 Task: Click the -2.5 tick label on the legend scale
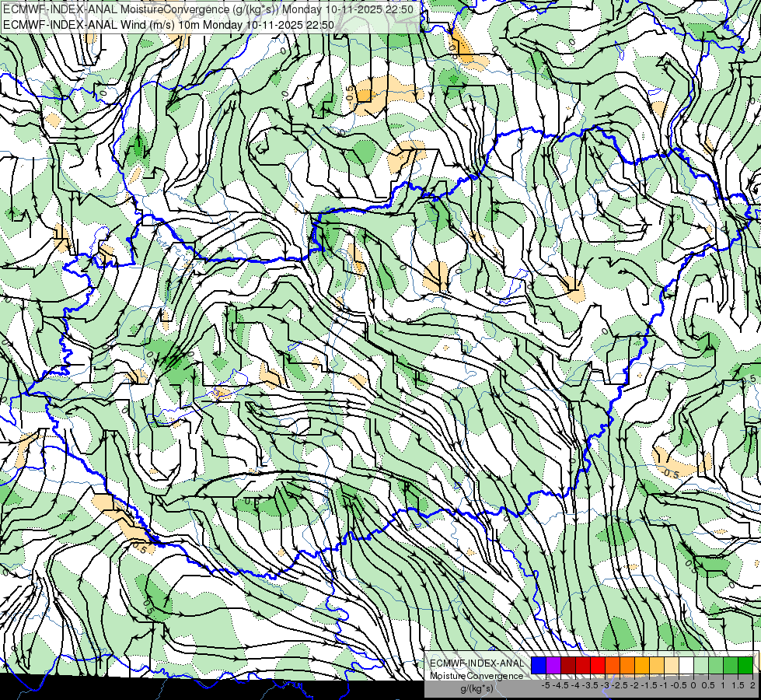click(x=620, y=685)
